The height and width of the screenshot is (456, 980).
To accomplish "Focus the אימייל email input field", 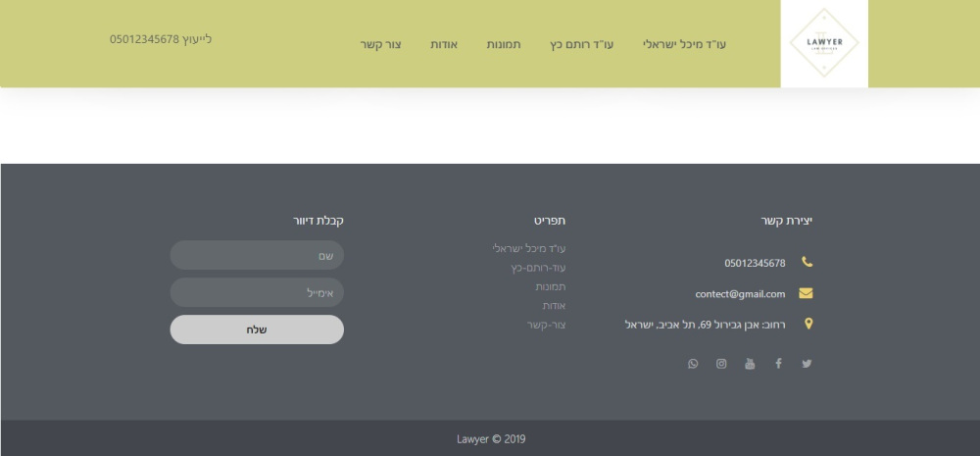I will (257, 292).
